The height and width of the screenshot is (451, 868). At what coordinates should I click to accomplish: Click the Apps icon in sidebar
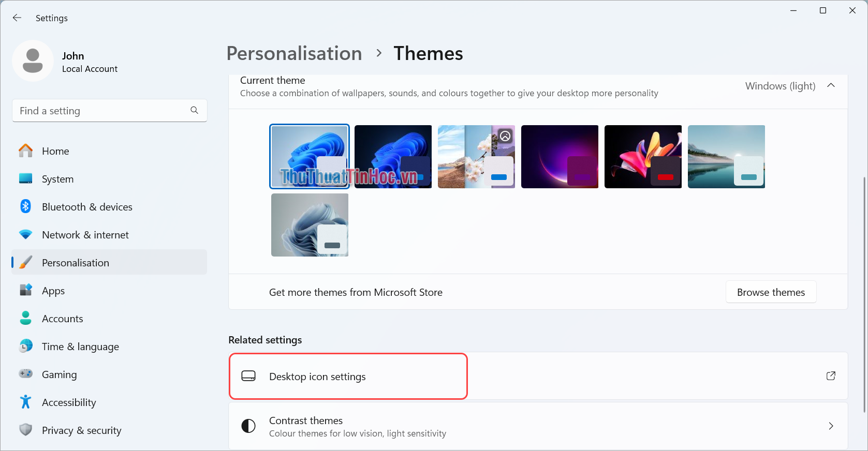tap(25, 290)
